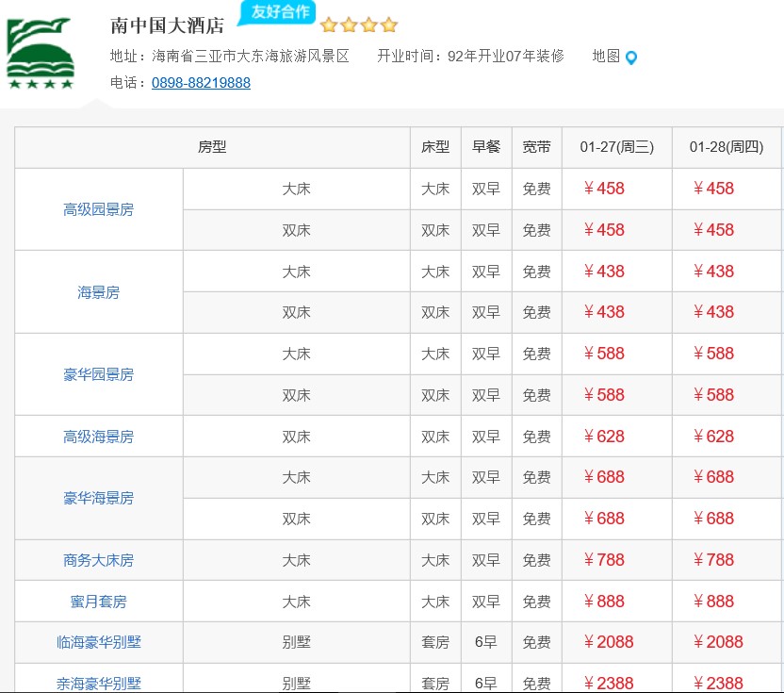Screen dimensions: 784x693
Task: Click the map location pin icon
Action: coord(631,58)
